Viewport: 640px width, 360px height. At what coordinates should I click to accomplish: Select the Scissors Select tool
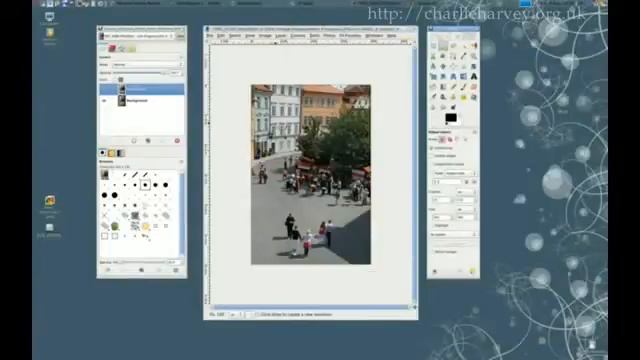(433, 56)
